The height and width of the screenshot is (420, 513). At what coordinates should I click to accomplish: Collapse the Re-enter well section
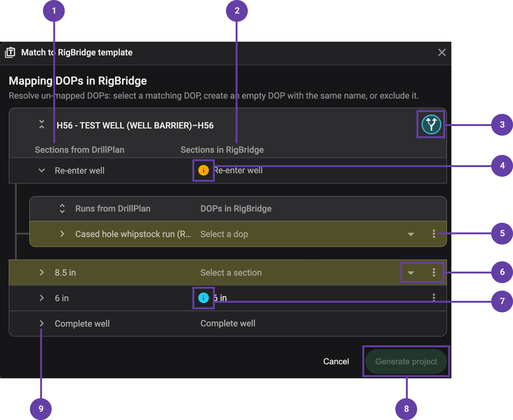click(42, 170)
